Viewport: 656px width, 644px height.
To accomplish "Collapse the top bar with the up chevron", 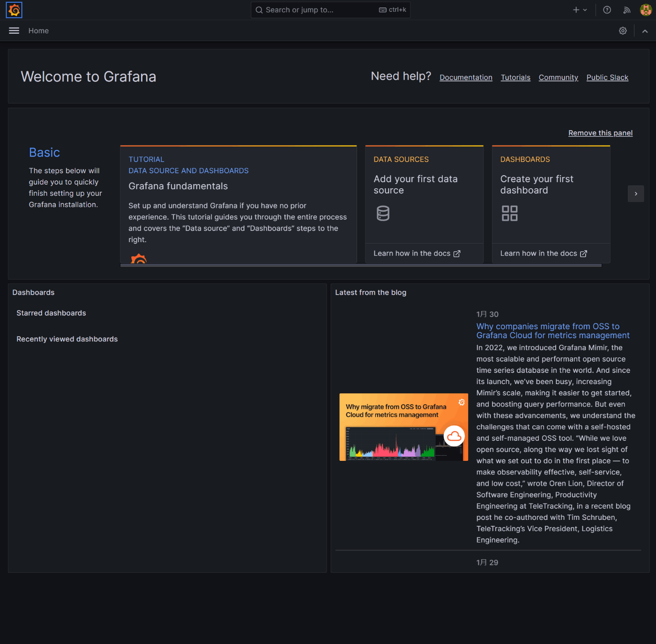I will coord(645,30).
